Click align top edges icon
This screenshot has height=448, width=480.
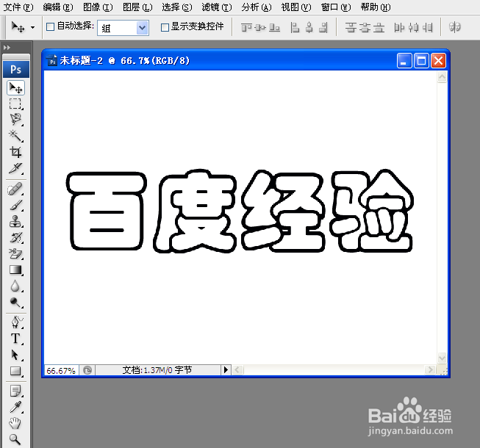(246, 28)
